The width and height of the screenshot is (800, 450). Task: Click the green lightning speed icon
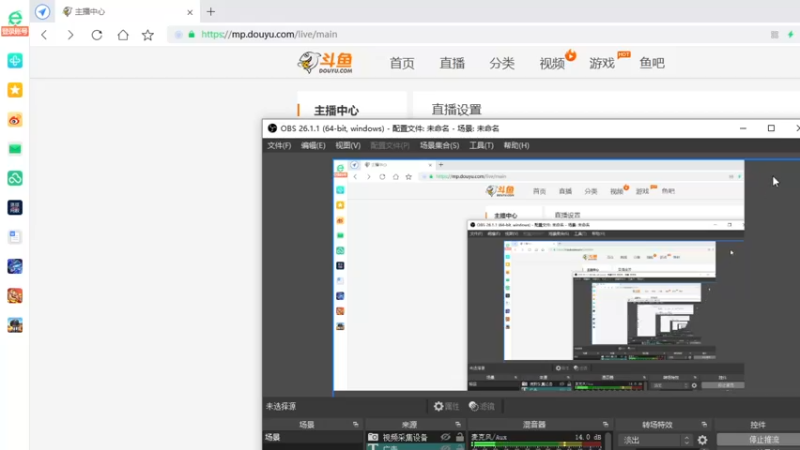pos(790,35)
